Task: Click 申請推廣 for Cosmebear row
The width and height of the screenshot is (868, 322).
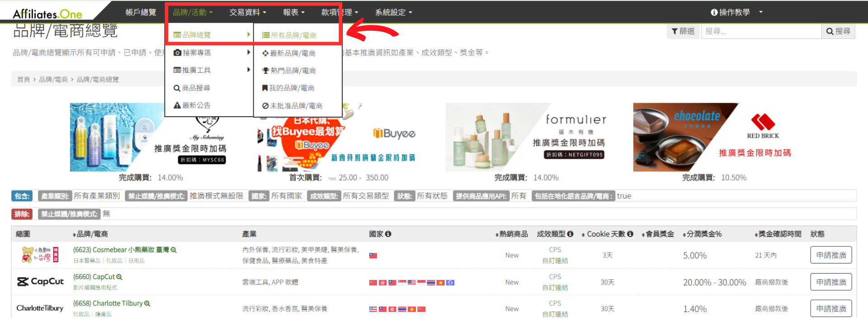Action: tap(831, 255)
